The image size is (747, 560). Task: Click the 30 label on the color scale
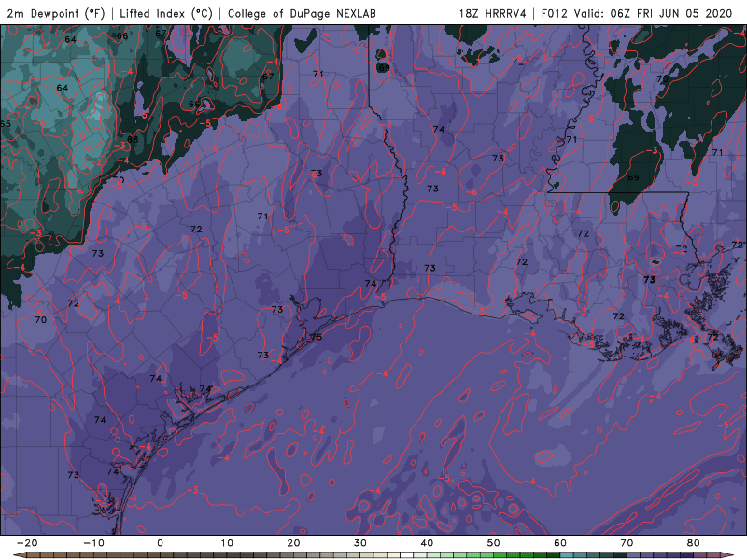click(x=360, y=543)
